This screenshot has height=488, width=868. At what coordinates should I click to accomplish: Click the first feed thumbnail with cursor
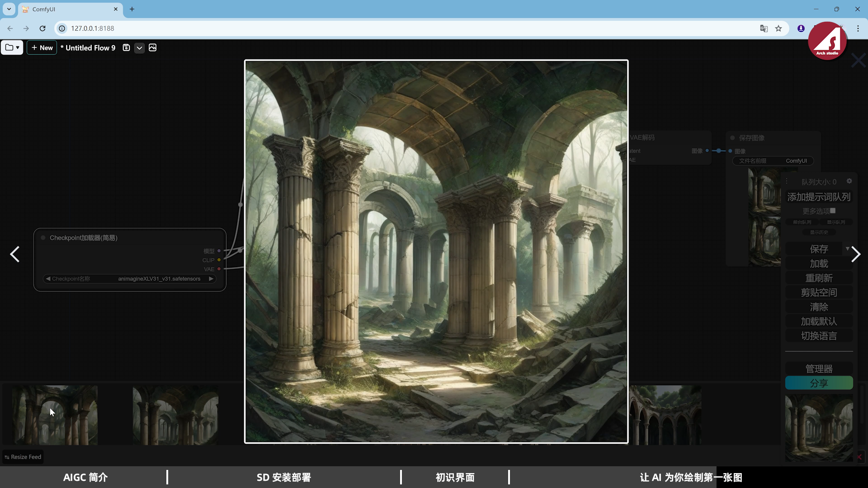pos(55,415)
